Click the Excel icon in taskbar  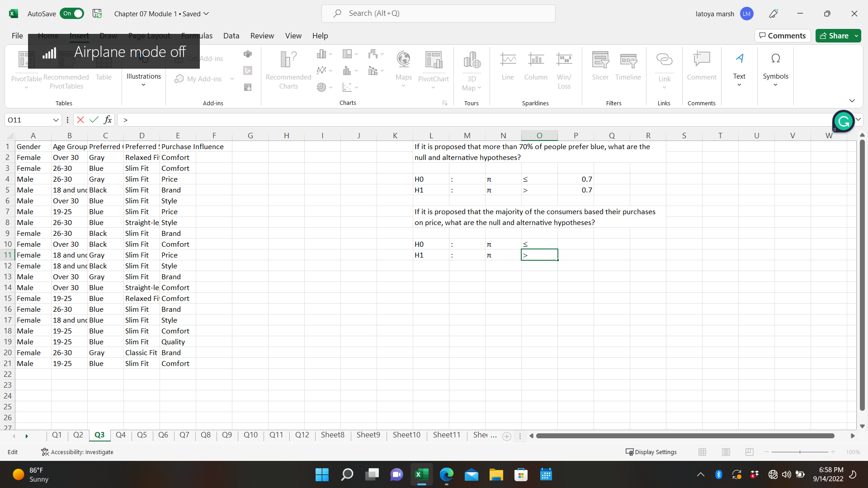tap(421, 474)
